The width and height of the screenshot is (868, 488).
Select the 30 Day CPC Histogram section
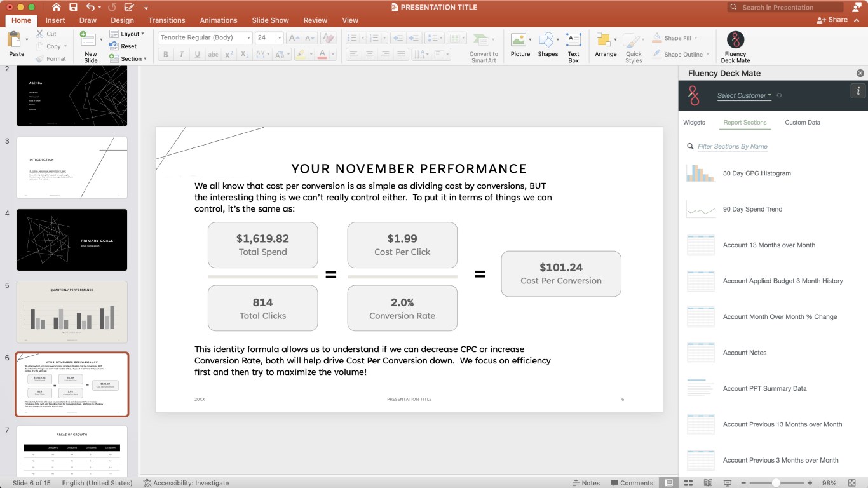click(757, 173)
